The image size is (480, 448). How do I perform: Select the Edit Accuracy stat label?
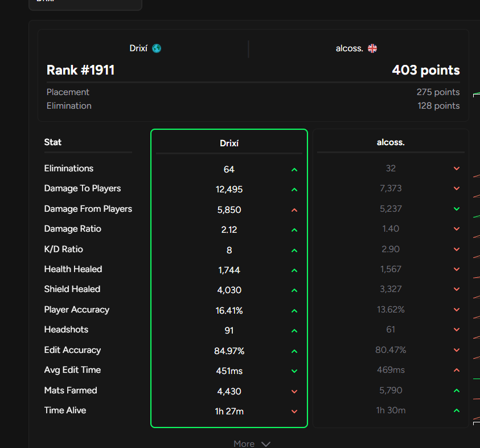[x=72, y=350]
